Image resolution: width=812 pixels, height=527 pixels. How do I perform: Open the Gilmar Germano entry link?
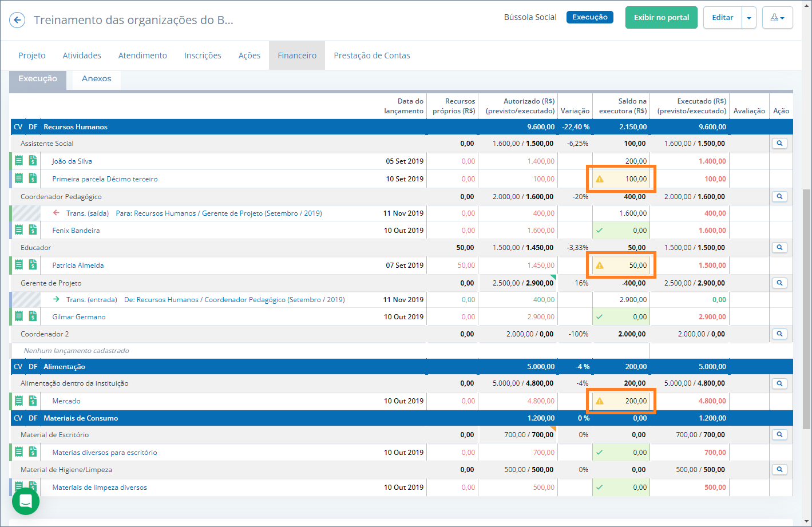tap(79, 317)
